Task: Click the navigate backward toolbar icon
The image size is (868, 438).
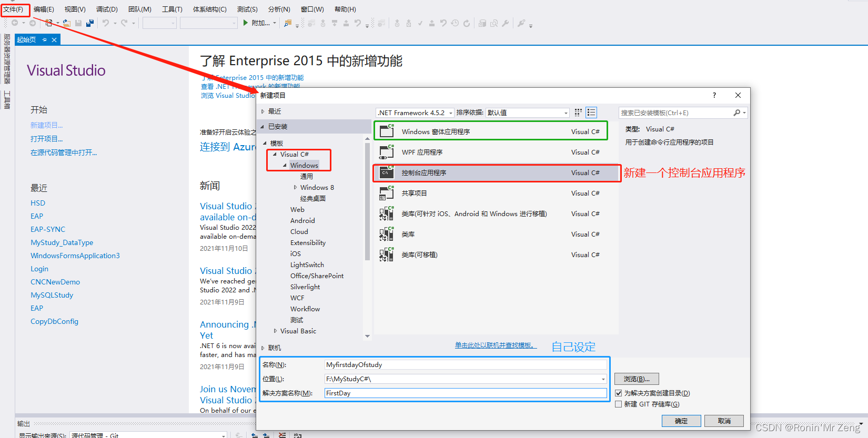Action: (x=15, y=23)
